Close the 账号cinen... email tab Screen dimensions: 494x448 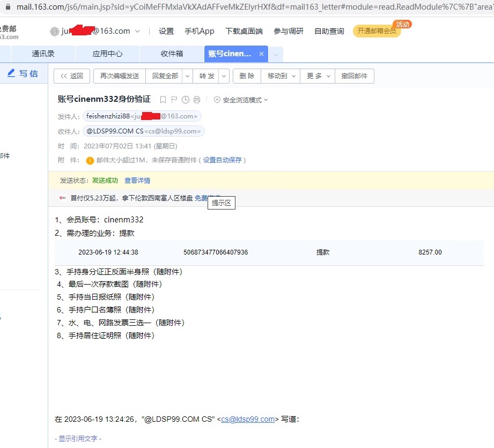tap(261, 54)
